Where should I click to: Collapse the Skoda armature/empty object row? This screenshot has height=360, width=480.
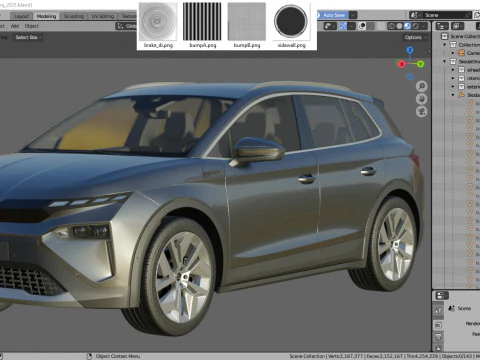pyautogui.click(x=453, y=95)
